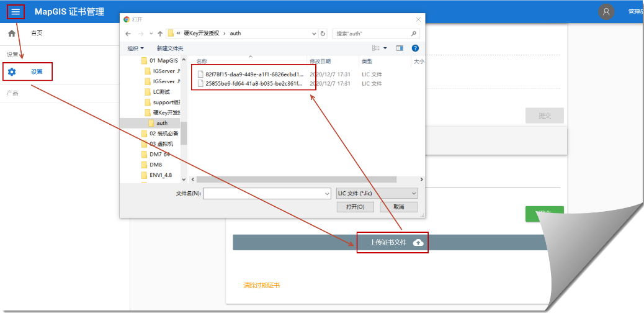Select the 首页 sidebar menu item
The height and width of the screenshot is (313, 644).
(x=37, y=33)
